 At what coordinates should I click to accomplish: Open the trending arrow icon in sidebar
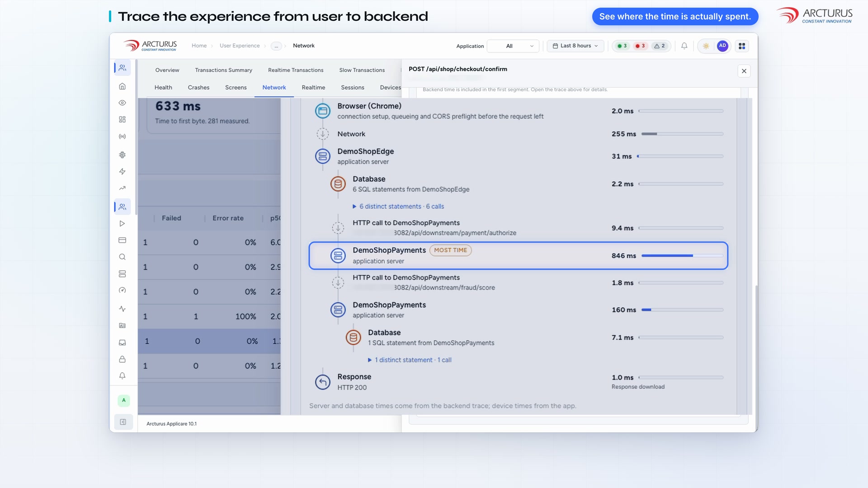click(122, 188)
